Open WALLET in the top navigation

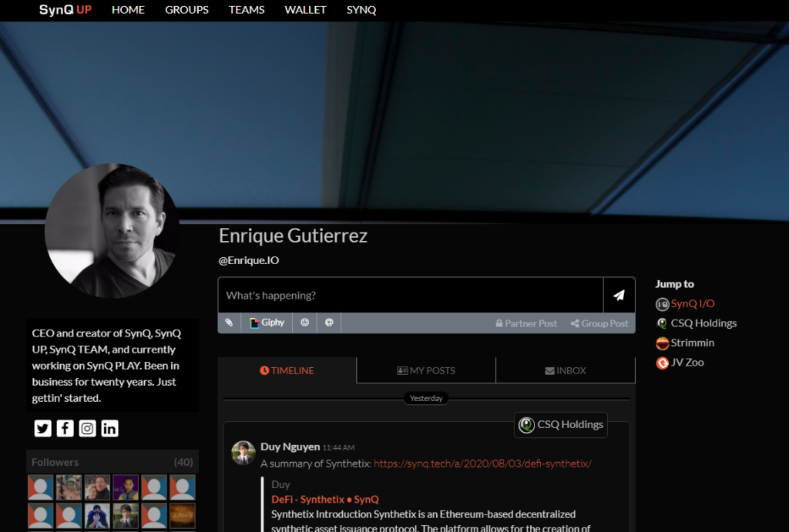(305, 10)
